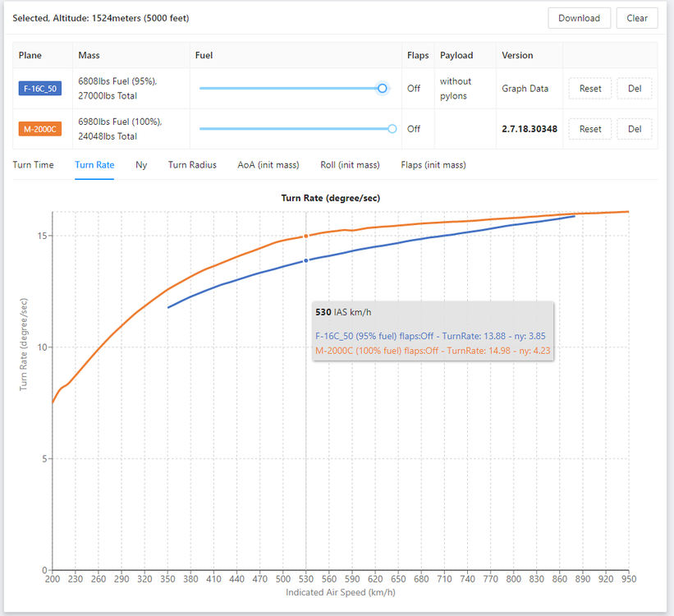Click the Clear button
This screenshot has width=674, height=616.
click(637, 18)
